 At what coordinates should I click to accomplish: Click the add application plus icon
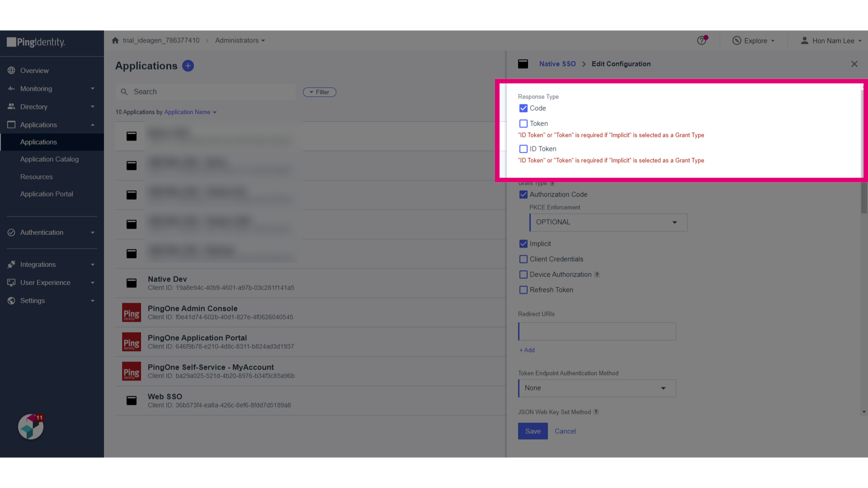pyautogui.click(x=188, y=66)
